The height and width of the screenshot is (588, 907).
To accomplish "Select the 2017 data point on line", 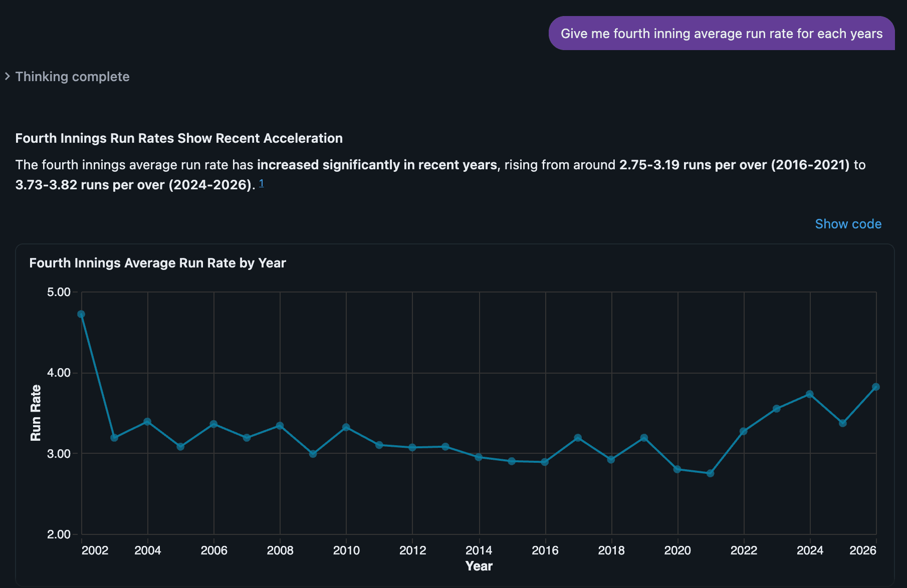I will tap(578, 438).
